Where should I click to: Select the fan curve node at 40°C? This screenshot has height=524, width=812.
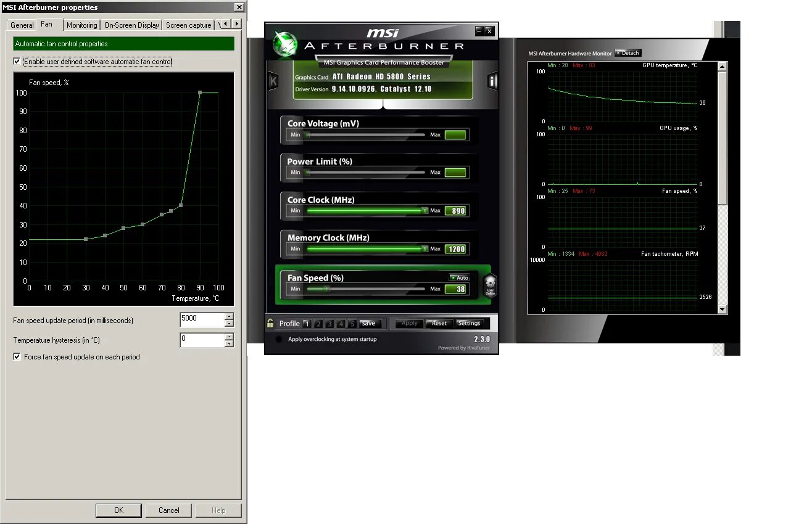coord(105,235)
